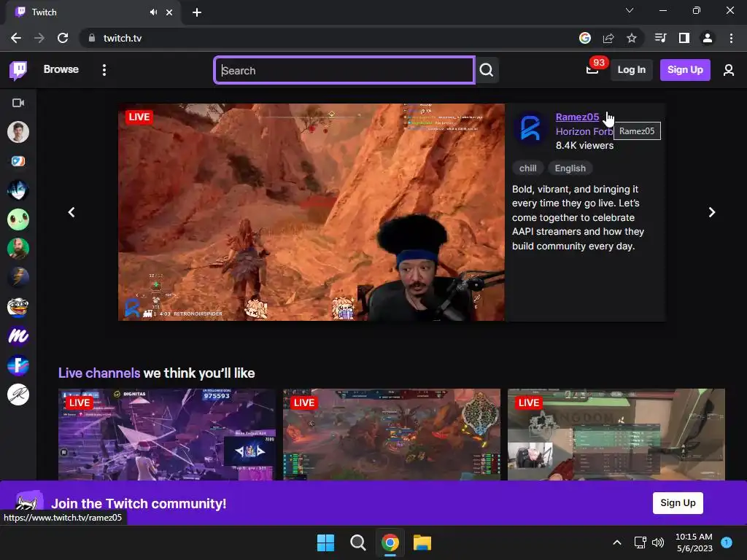The width and height of the screenshot is (747, 560).
Task: Share this page via the share icon
Action: (x=608, y=38)
